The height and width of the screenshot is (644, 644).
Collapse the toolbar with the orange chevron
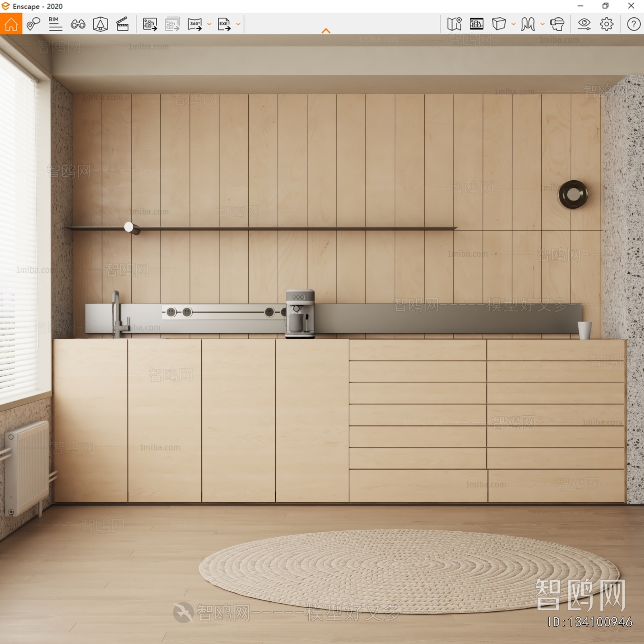326,31
